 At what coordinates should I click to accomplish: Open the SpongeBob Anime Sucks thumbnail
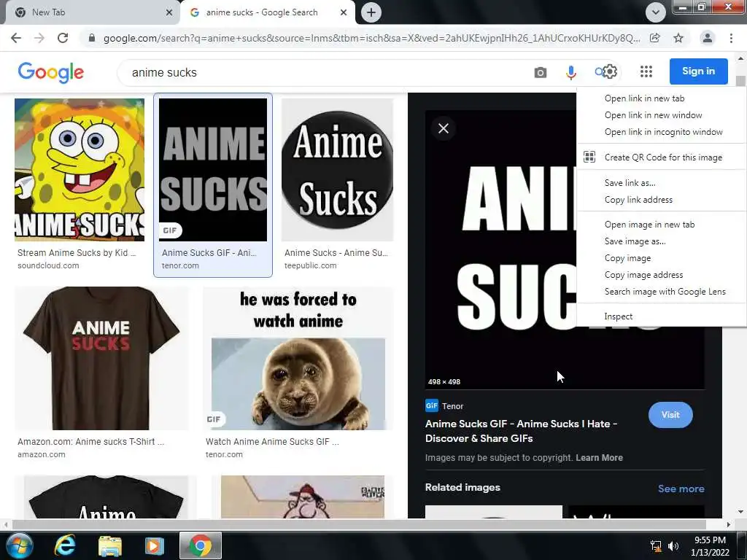click(x=80, y=170)
